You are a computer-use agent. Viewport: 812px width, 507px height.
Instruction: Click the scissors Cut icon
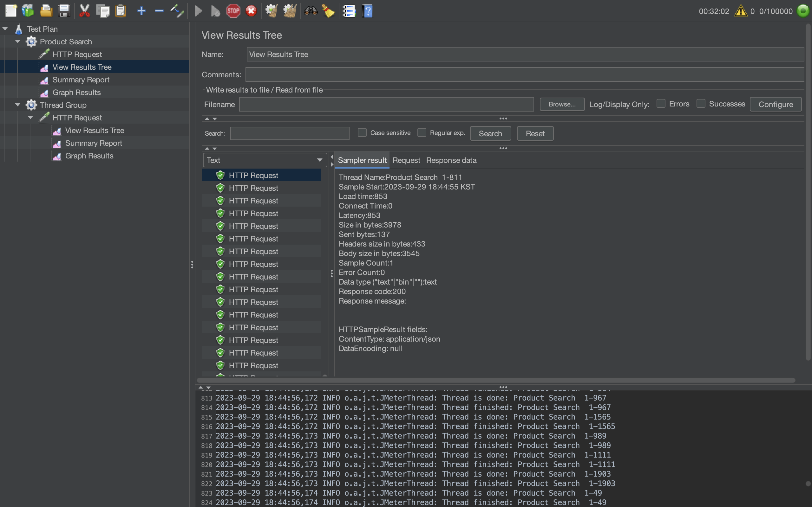[85, 11]
